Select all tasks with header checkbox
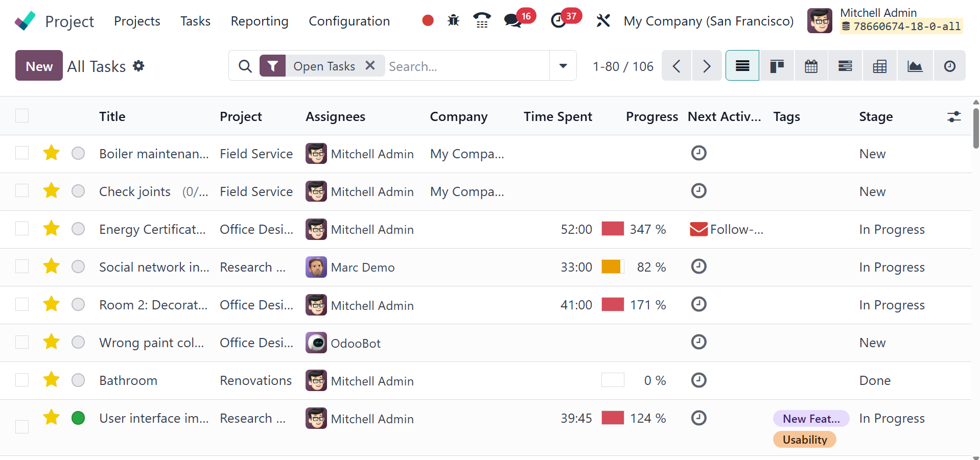The image size is (980, 460). tap(22, 116)
